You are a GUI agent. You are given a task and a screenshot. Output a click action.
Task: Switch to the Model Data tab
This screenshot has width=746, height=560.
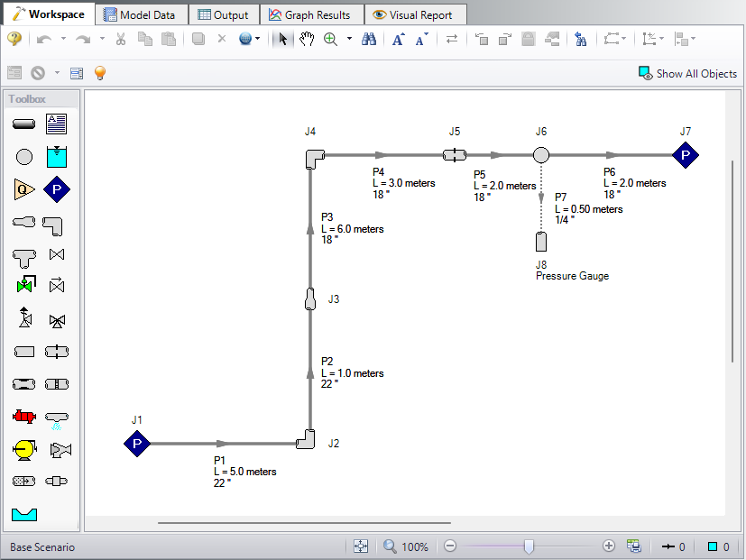click(141, 14)
